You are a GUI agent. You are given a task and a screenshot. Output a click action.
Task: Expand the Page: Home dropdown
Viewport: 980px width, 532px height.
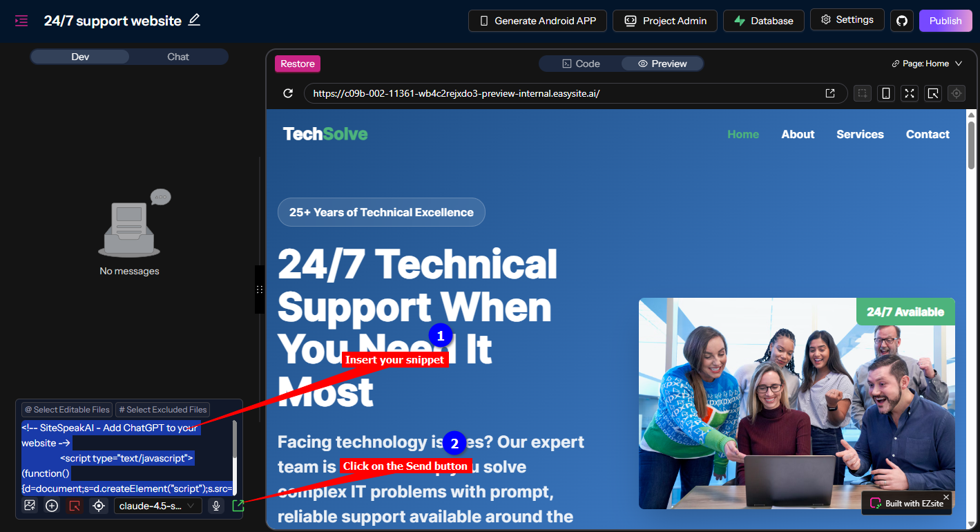(x=927, y=64)
